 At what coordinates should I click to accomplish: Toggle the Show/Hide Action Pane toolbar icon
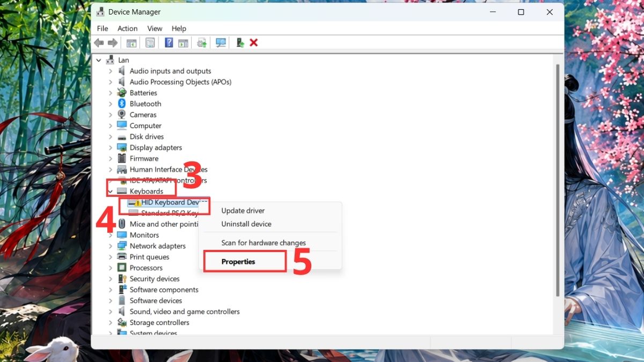[183, 43]
